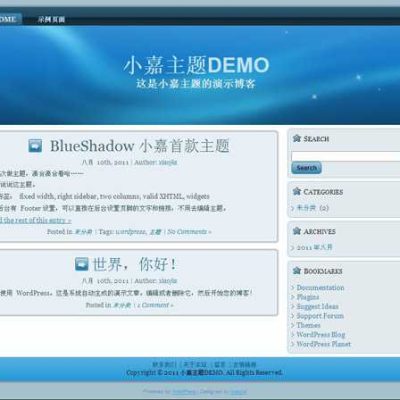Open the WordPress Planet bookmark link
The image size is (400, 400).
pos(323,344)
